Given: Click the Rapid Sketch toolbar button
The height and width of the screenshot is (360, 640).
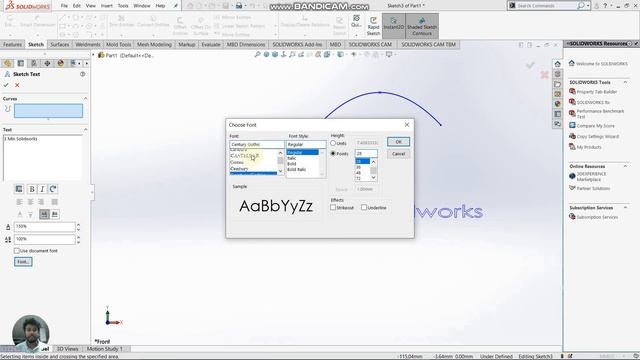Looking at the screenshot, I should click(373, 26).
